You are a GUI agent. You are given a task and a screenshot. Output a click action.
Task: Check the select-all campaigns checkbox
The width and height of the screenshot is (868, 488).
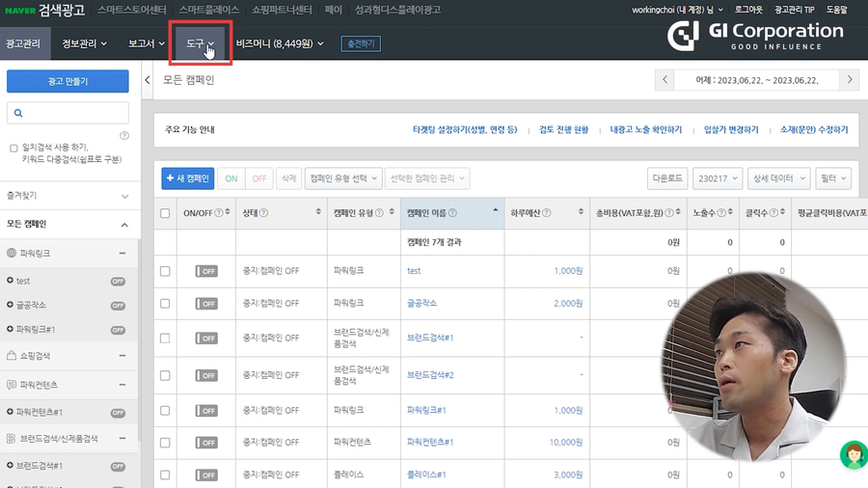click(165, 213)
